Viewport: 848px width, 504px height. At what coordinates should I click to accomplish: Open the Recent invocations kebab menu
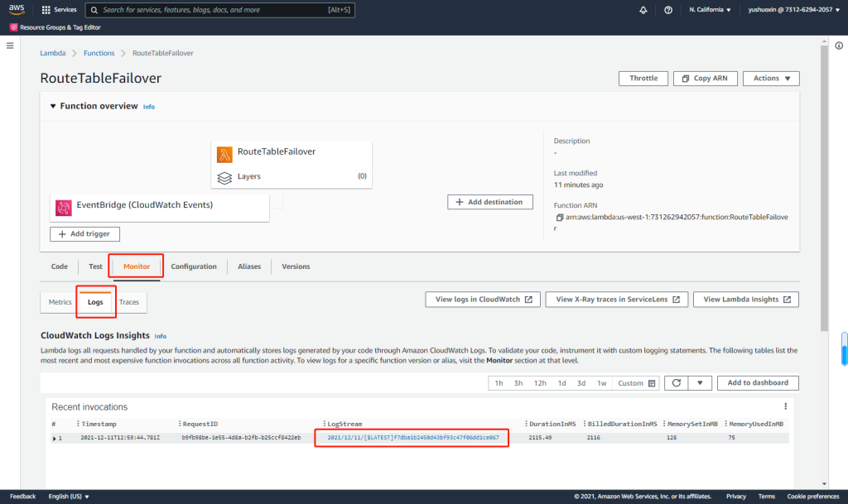click(785, 407)
